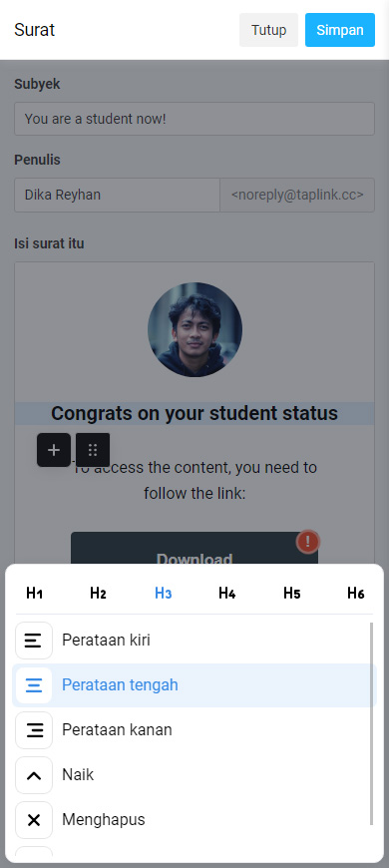The height and width of the screenshot is (868, 389).
Task: Click the red warning exclamation badge
Action: [307, 542]
